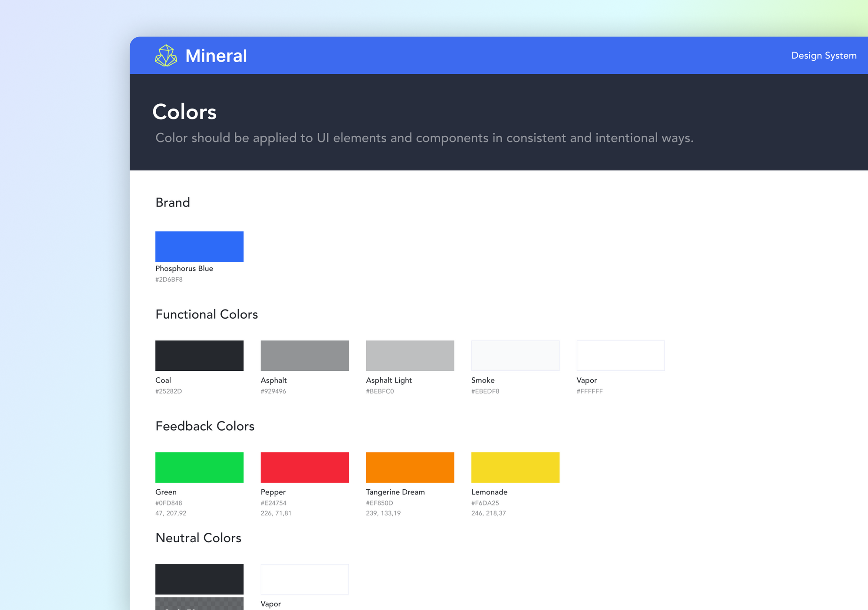868x610 pixels.
Task: Open the Design System link
Action: [x=823, y=56]
